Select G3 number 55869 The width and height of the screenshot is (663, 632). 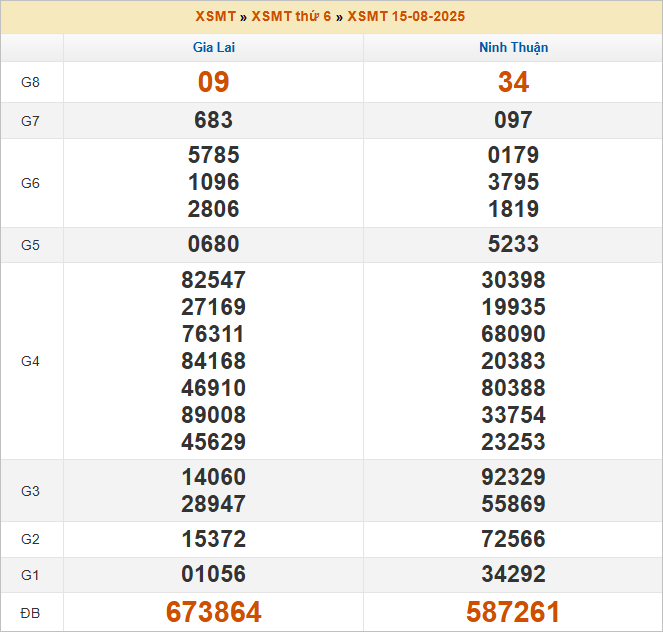[x=513, y=504]
